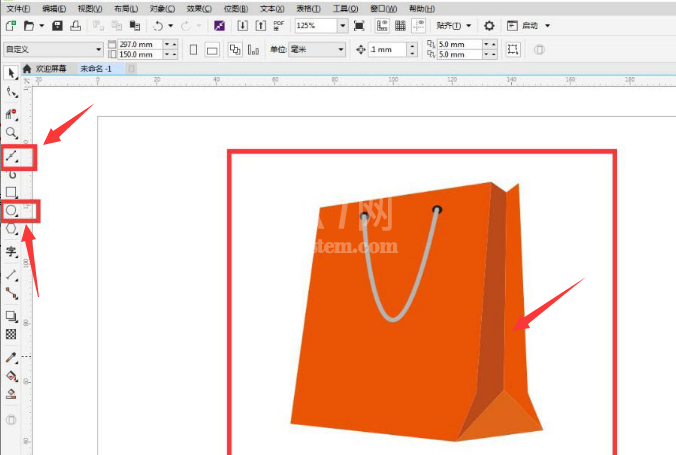Toggle portrait page orientation
The height and width of the screenshot is (455, 676).
click(194, 50)
